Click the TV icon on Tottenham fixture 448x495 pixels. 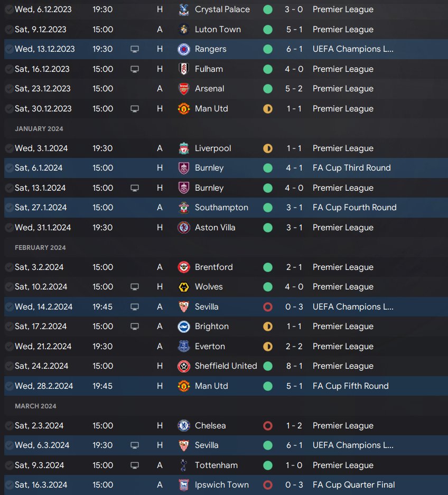click(135, 465)
